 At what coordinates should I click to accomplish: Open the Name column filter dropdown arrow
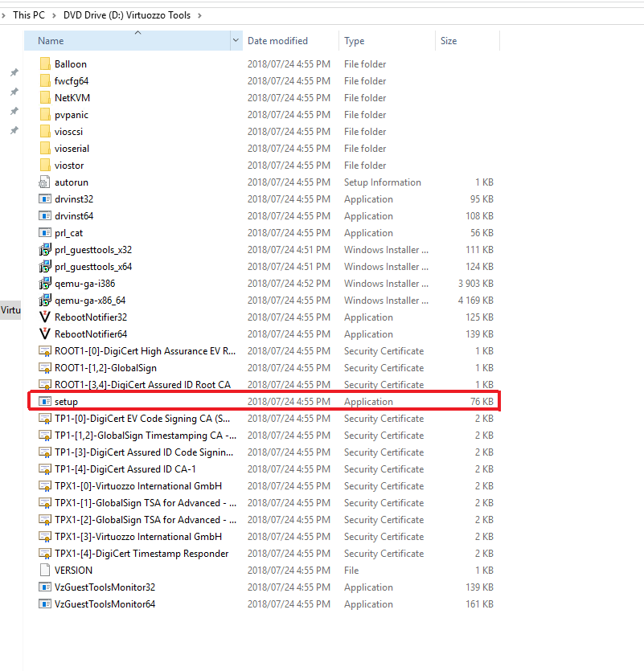(x=236, y=40)
